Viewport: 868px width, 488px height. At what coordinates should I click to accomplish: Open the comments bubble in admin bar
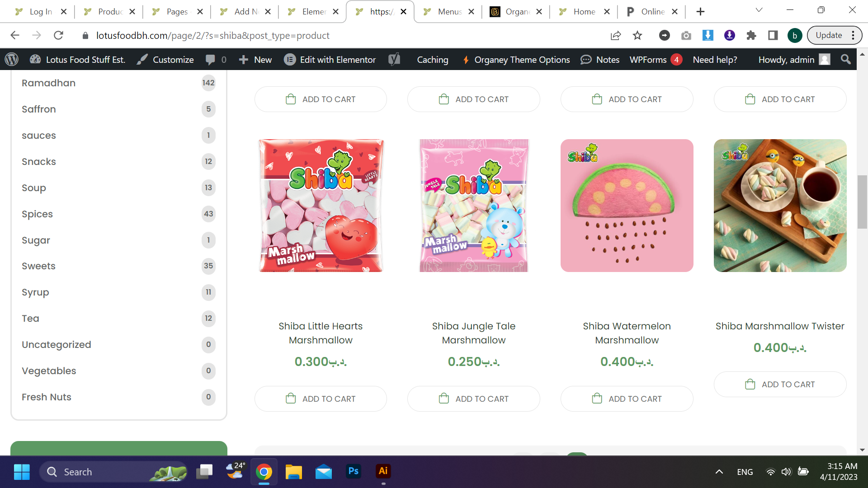(216, 60)
